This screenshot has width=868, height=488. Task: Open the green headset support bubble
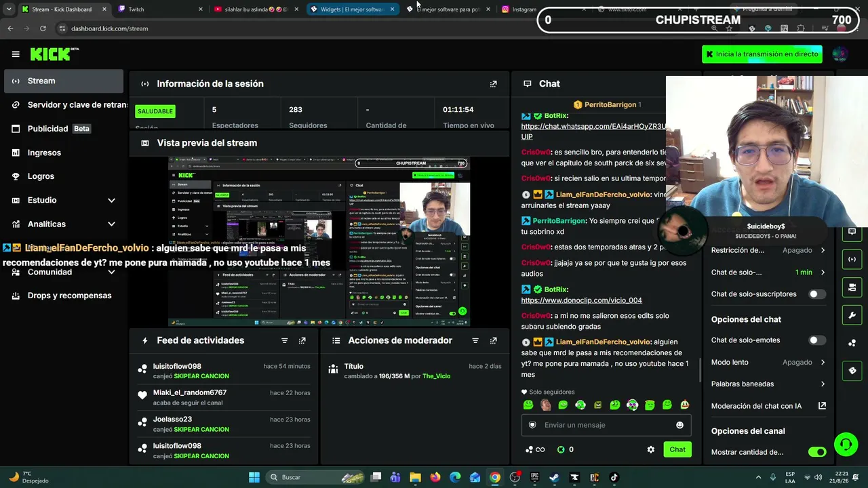pyautogui.click(x=846, y=445)
